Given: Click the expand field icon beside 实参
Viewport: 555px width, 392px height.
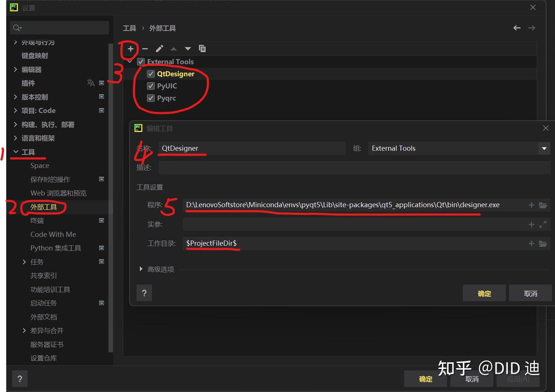Looking at the screenshot, I should point(543,224).
